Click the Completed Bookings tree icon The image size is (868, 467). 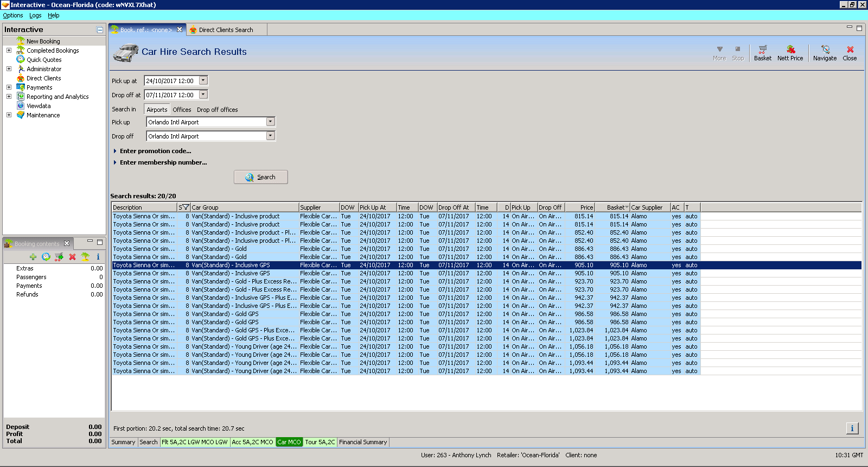click(x=21, y=50)
